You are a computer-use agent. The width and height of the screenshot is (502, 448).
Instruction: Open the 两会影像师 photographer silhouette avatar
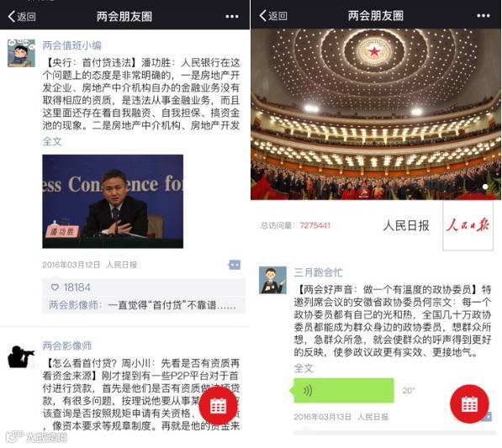[21, 356]
